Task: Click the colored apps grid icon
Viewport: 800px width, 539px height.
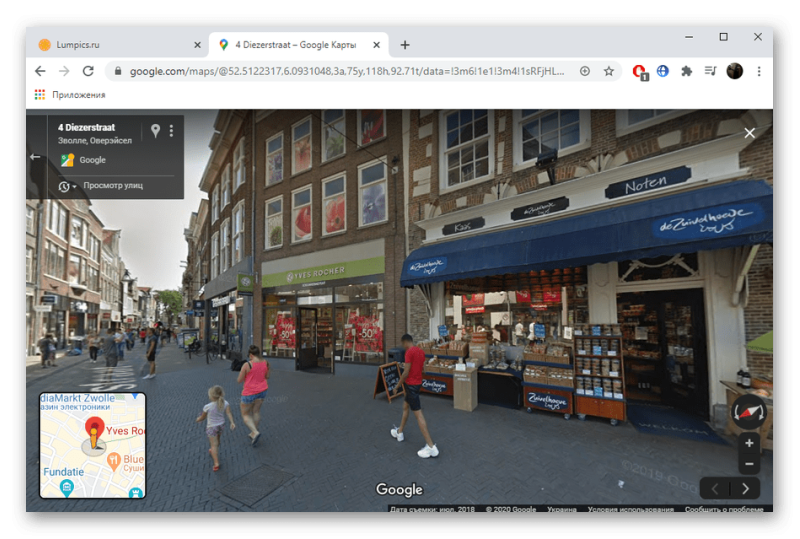Action: pyautogui.click(x=40, y=94)
